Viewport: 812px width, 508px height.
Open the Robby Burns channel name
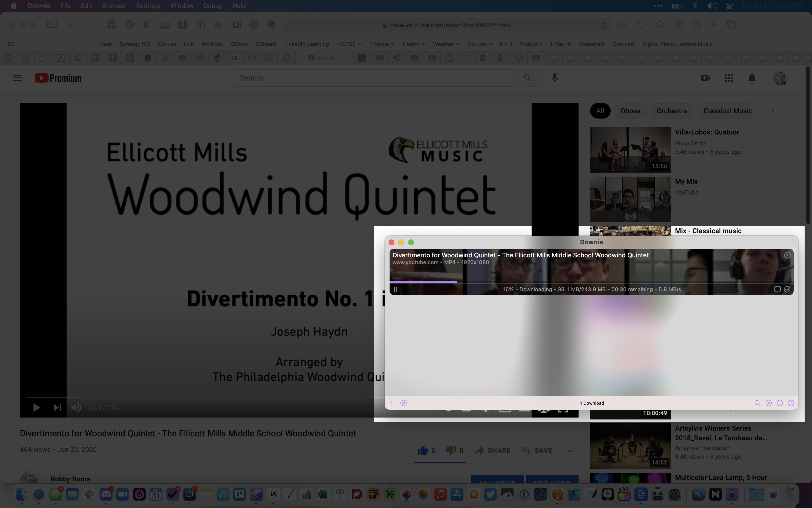pyautogui.click(x=70, y=479)
